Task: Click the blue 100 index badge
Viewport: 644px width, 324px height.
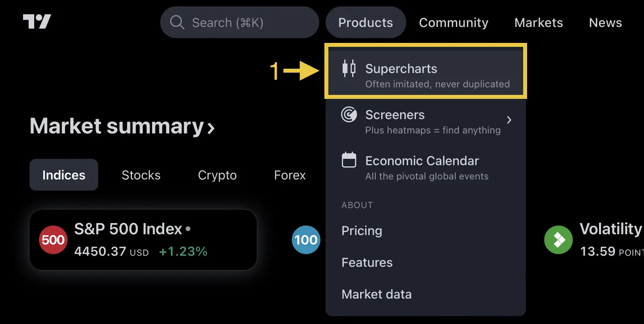Action: [306, 239]
